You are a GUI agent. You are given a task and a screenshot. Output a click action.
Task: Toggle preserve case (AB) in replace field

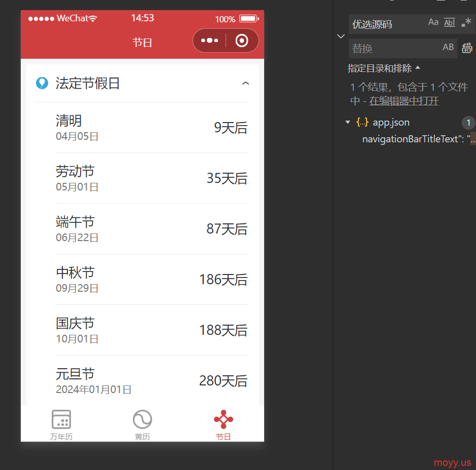[448, 47]
